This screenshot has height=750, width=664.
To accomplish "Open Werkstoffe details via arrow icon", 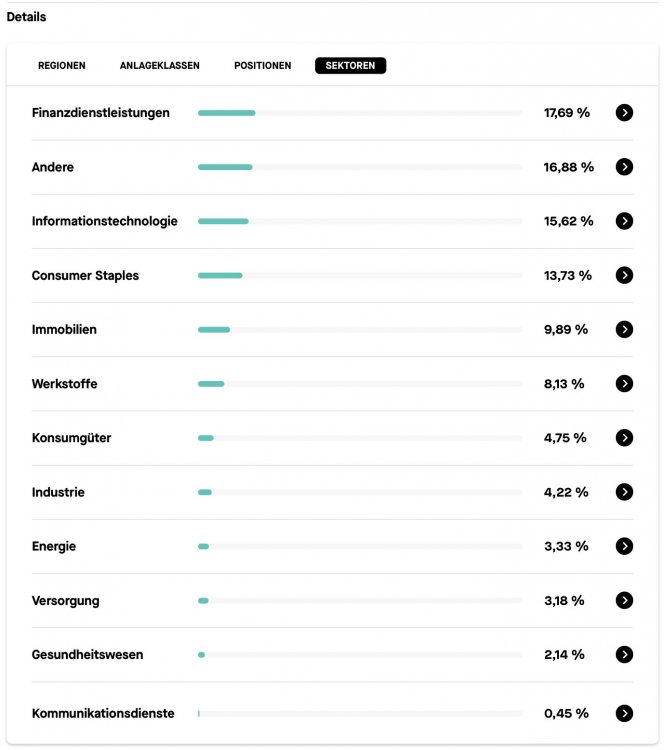I will click(x=624, y=383).
